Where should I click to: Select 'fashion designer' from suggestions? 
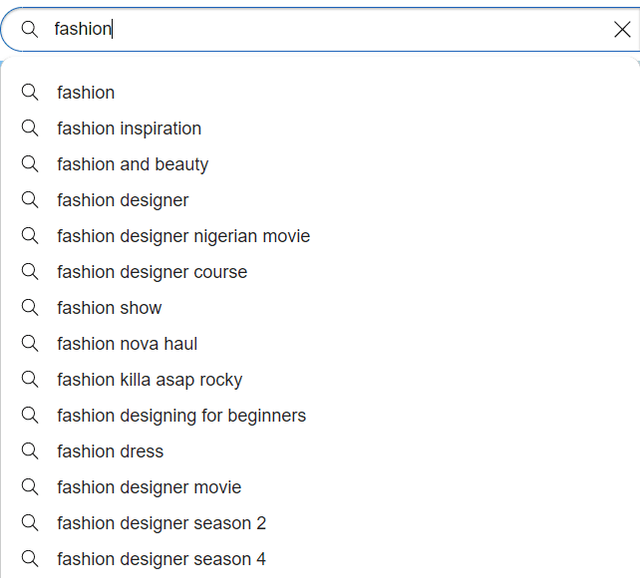pos(123,200)
